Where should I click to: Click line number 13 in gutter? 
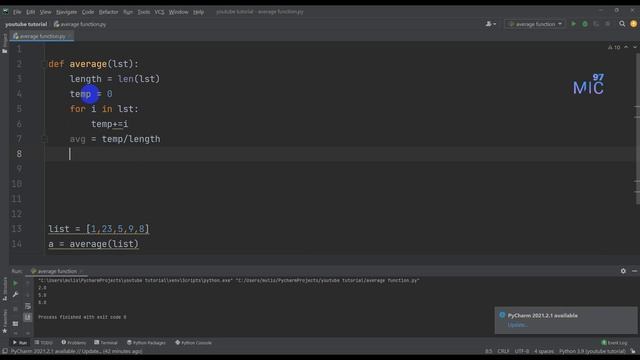tap(17, 229)
